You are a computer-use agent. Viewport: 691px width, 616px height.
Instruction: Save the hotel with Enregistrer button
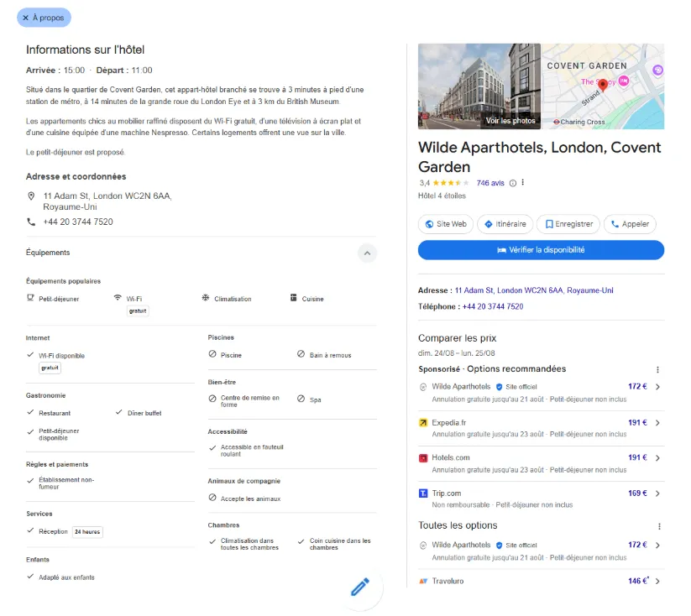[568, 224]
